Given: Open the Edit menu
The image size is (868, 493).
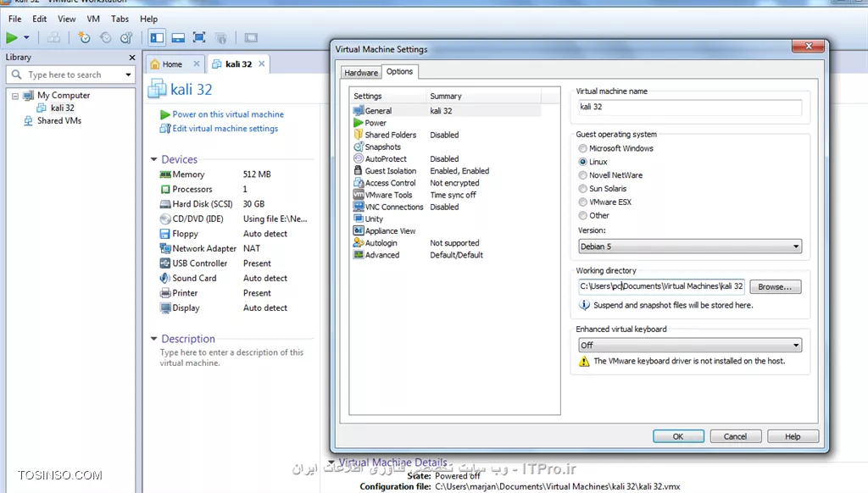Looking at the screenshot, I should [x=39, y=19].
